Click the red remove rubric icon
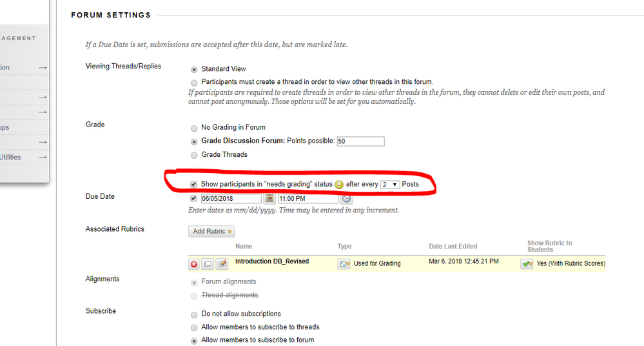This screenshot has height=346, width=644. coord(194,264)
